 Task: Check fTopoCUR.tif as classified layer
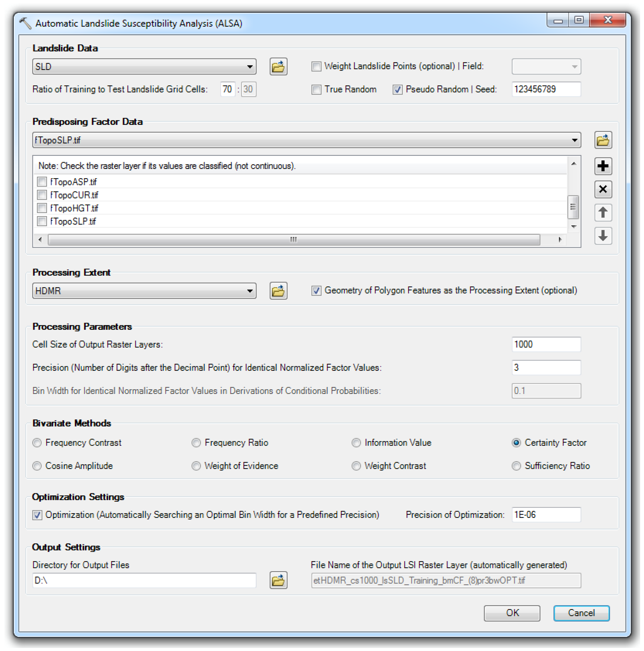point(42,195)
